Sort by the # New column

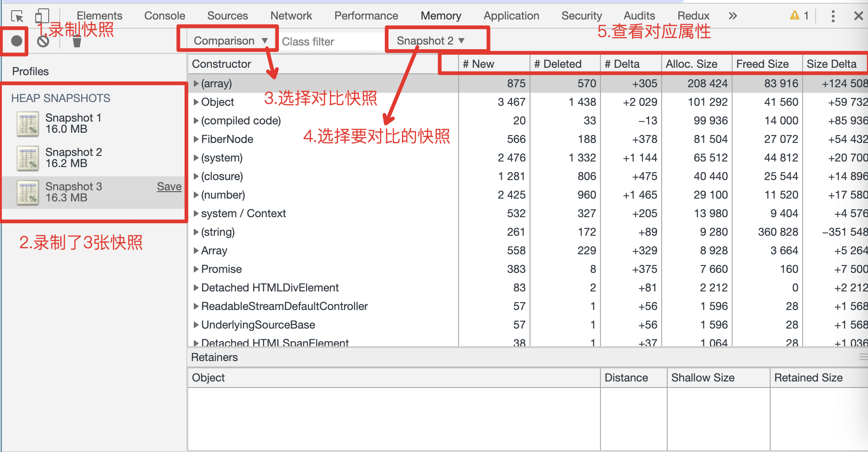tap(494, 64)
